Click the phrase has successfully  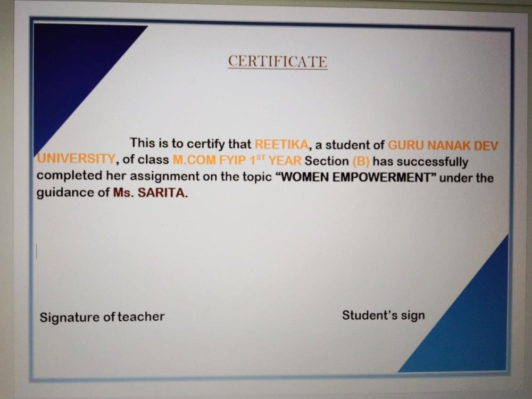coord(420,162)
